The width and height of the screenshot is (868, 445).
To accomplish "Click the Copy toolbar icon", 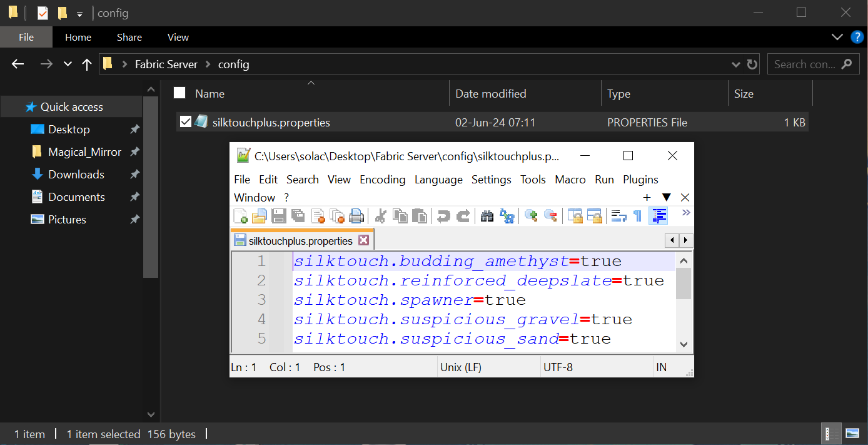I will click(400, 216).
